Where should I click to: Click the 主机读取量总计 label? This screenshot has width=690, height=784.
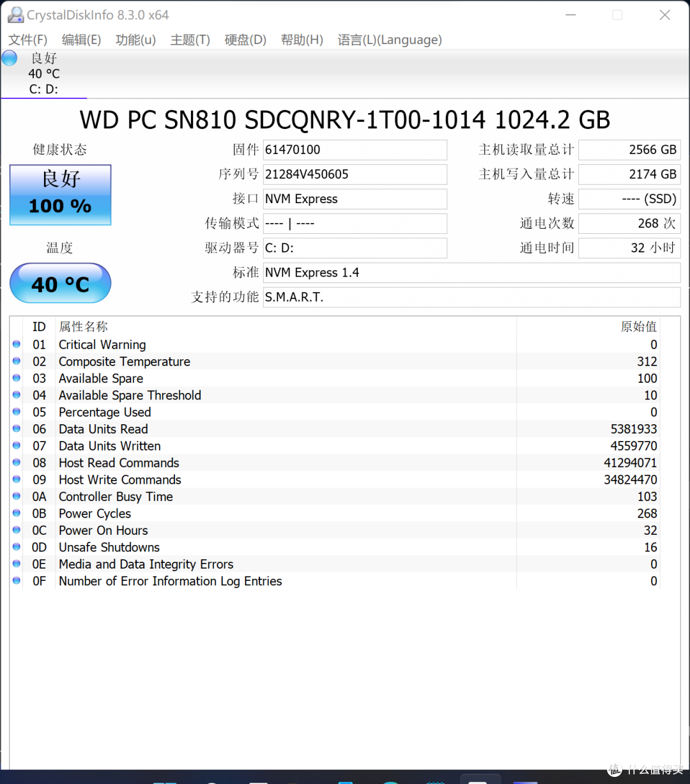(526, 150)
